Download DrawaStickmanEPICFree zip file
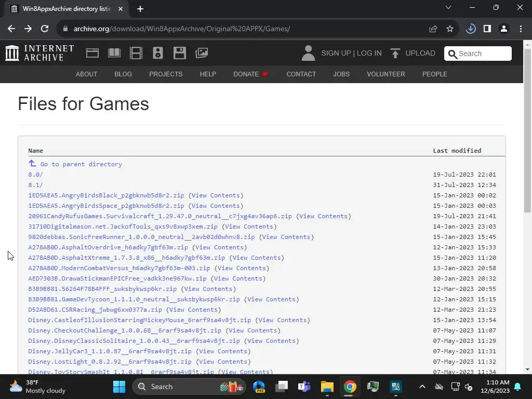 click(117, 278)
